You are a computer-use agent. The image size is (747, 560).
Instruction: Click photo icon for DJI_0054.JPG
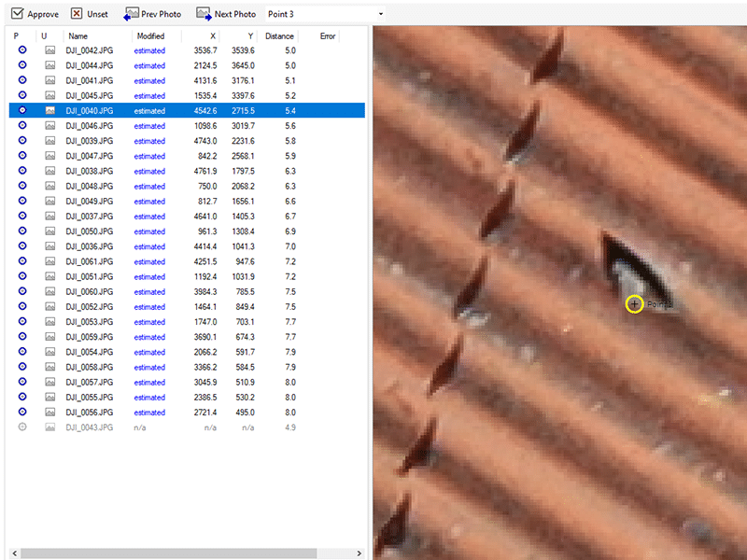click(x=50, y=352)
